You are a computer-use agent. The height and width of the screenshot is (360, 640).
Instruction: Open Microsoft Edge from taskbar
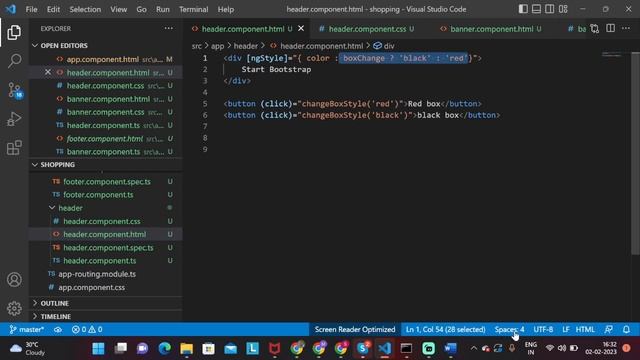point(164,348)
